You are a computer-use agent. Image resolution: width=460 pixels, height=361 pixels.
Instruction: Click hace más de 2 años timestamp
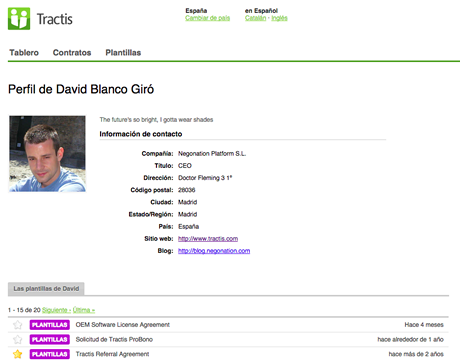(416, 354)
